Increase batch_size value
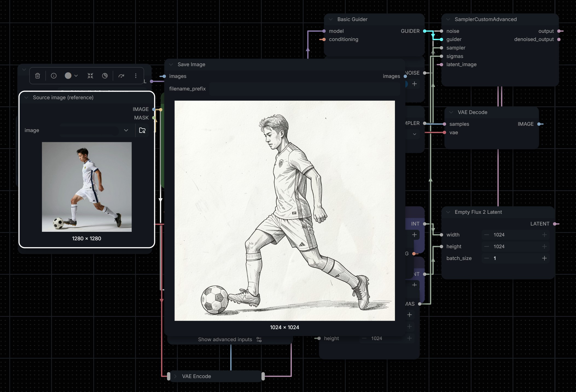 [544, 258]
